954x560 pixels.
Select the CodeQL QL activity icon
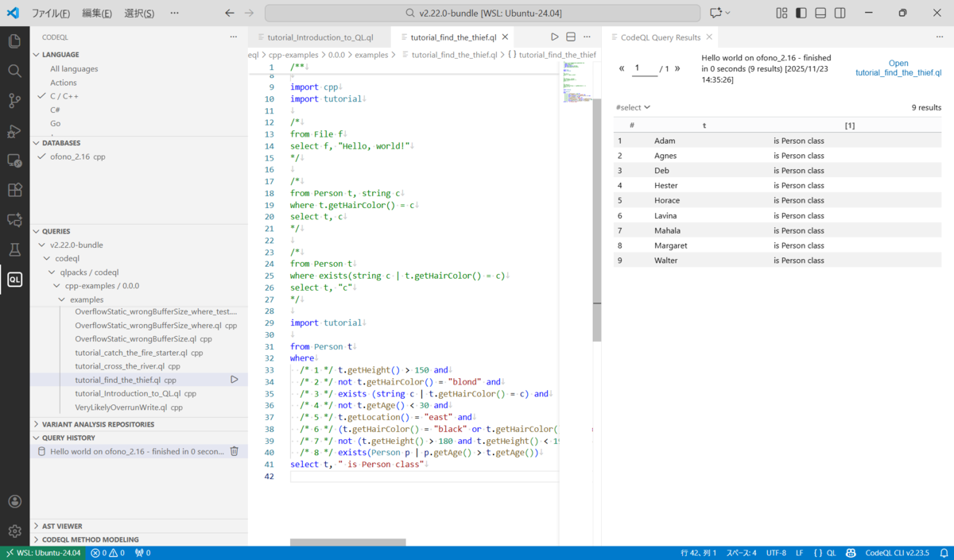pos(14,280)
